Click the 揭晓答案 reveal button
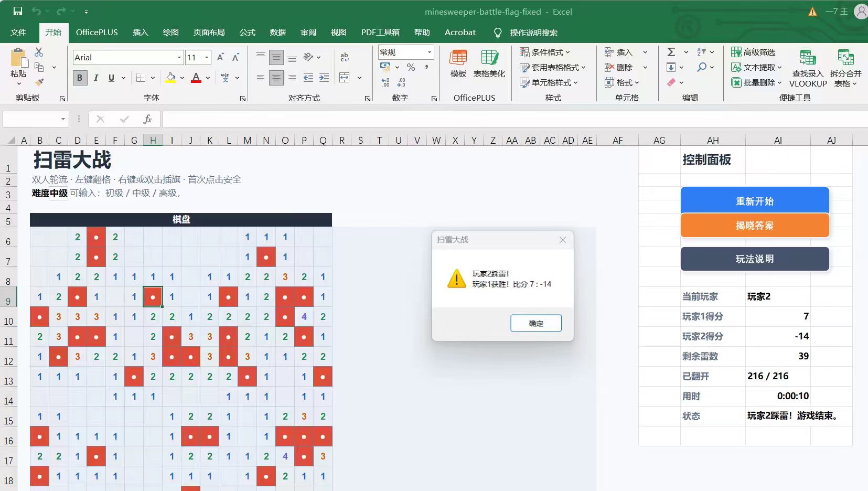 point(755,226)
